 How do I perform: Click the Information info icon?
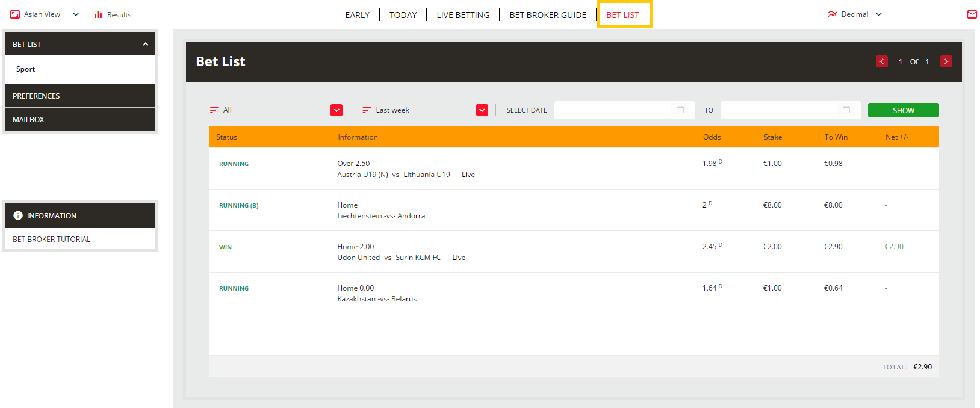tap(18, 215)
